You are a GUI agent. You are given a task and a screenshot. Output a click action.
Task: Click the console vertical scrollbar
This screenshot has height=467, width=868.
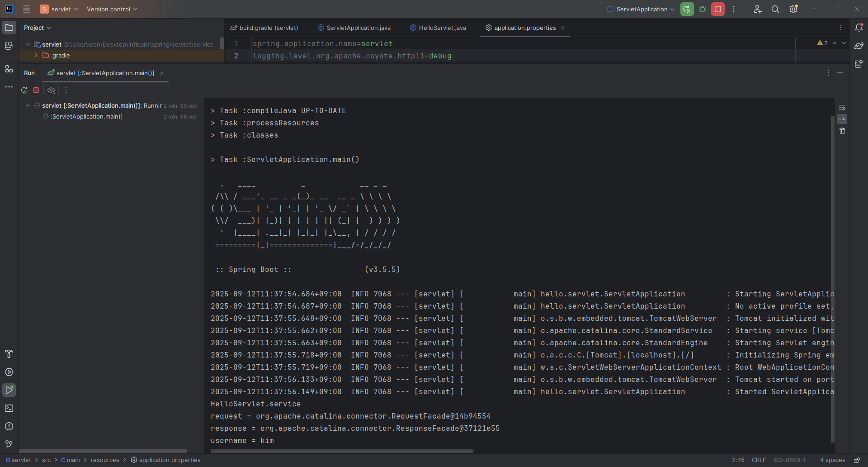pyautogui.click(x=832, y=279)
